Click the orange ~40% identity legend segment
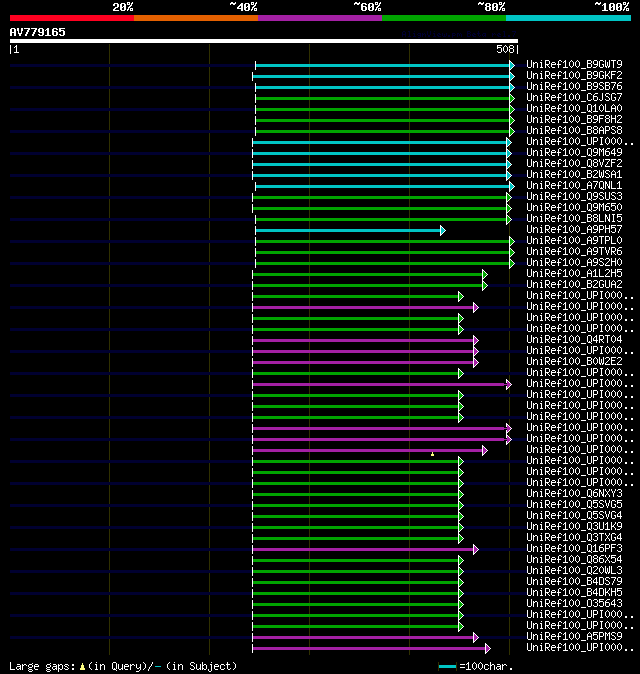The width and height of the screenshot is (640, 674). 196,18
